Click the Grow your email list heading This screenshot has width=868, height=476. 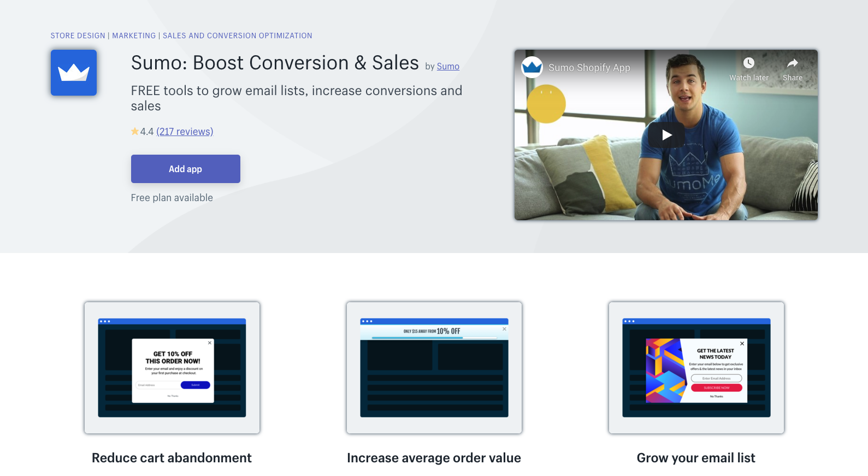tap(696, 458)
